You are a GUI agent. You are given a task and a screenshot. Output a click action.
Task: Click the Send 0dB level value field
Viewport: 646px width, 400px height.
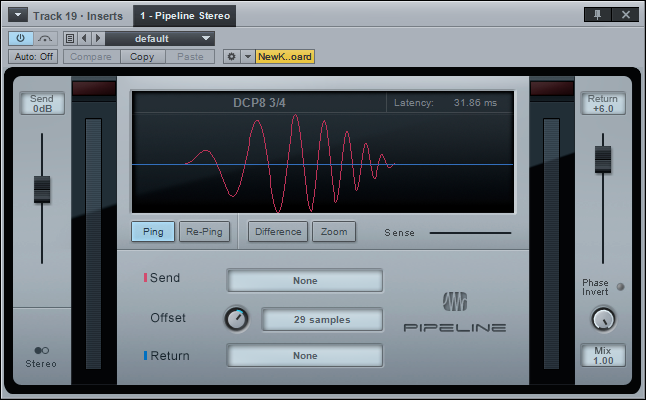(x=42, y=103)
